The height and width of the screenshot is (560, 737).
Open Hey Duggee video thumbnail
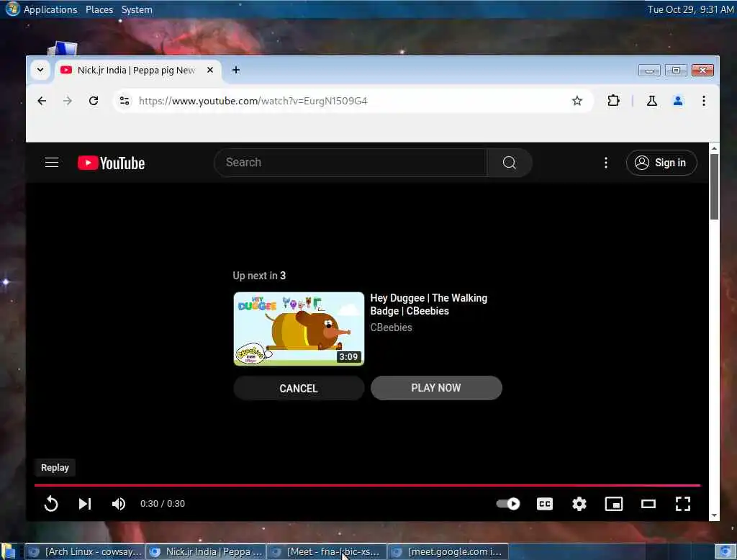coord(299,329)
